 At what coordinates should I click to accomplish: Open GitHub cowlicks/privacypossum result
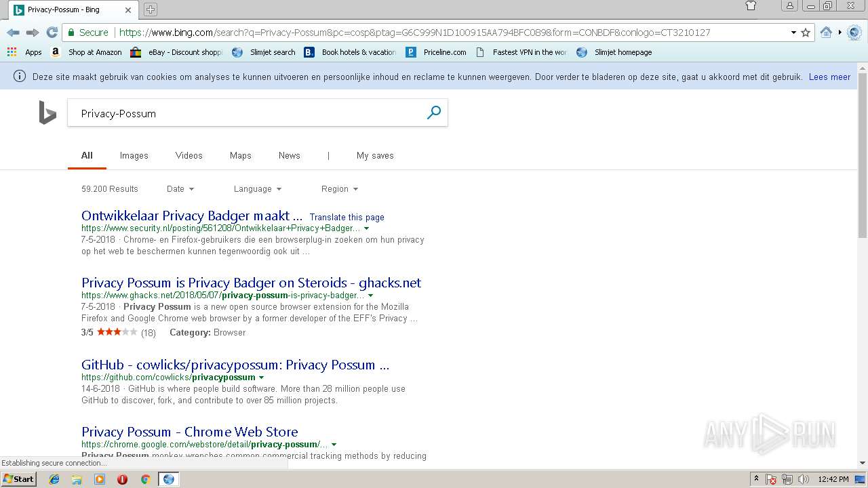(x=235, y=365)
